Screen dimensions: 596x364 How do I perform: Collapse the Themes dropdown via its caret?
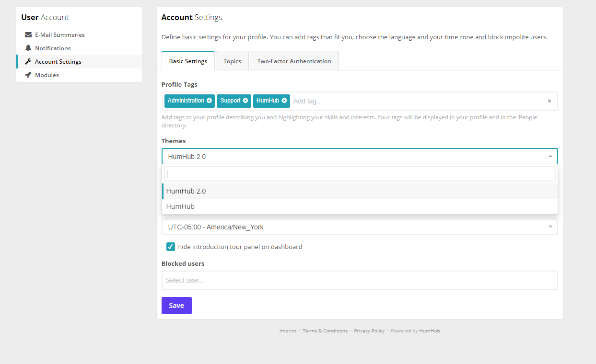click(x=550, y=156)
